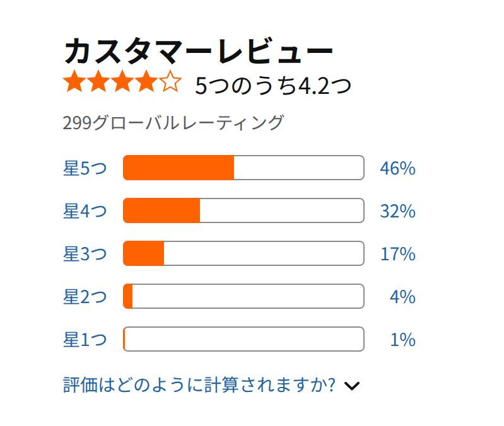
Task: Open the 星5つ reviews link
Action: 85,168
